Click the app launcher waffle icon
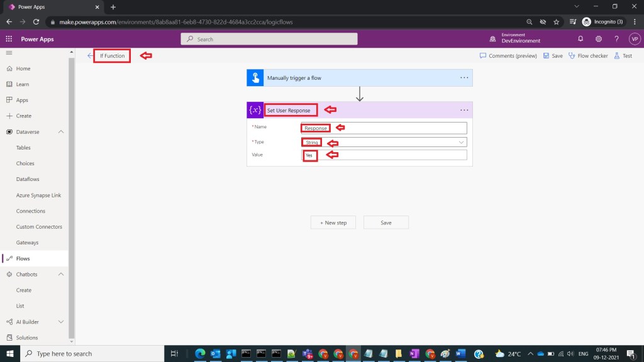Viewport: 644px width, 362px height. coord(9,39)
